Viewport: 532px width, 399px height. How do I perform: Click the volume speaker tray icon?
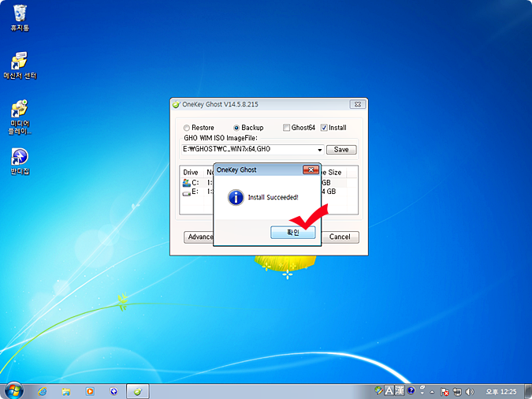470,392
